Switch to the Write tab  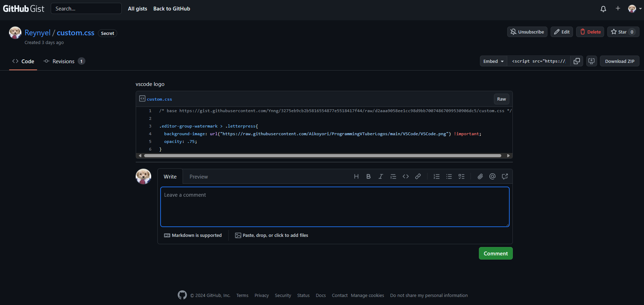click(170, 176)
